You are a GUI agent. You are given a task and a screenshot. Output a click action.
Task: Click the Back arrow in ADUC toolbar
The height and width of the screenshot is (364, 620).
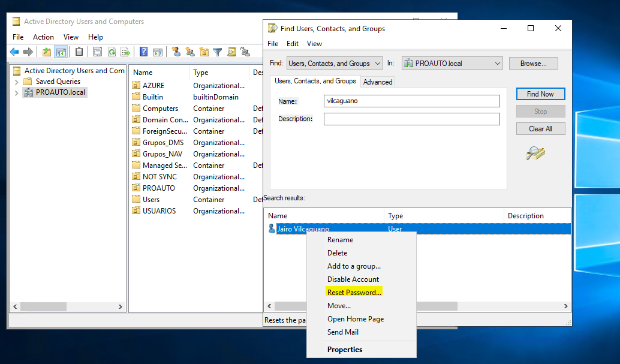point(14,52)
